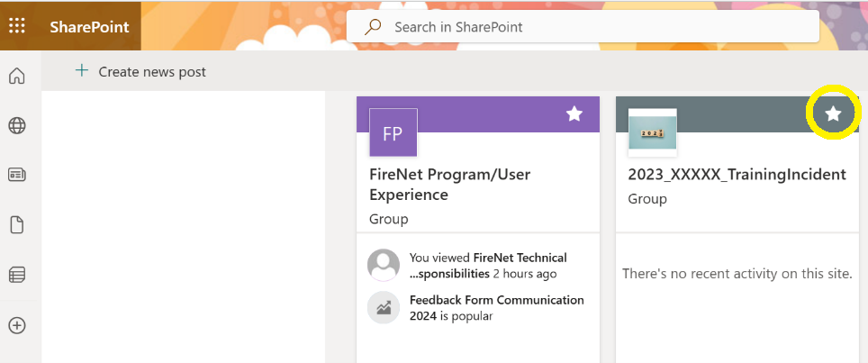Open My sites globe icon

pyautogui.click(x=16, y=126)
